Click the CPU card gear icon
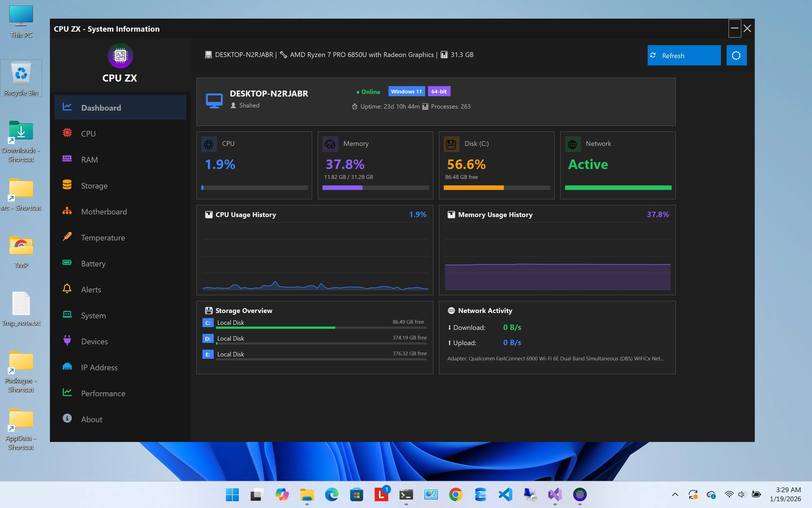The image size is (812, 508). (x=209, y=144)
